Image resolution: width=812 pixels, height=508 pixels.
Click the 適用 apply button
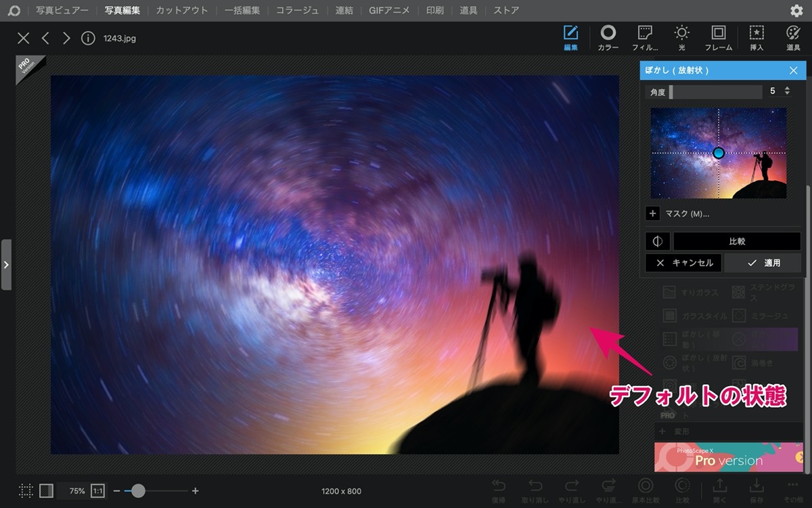(763, 263)
